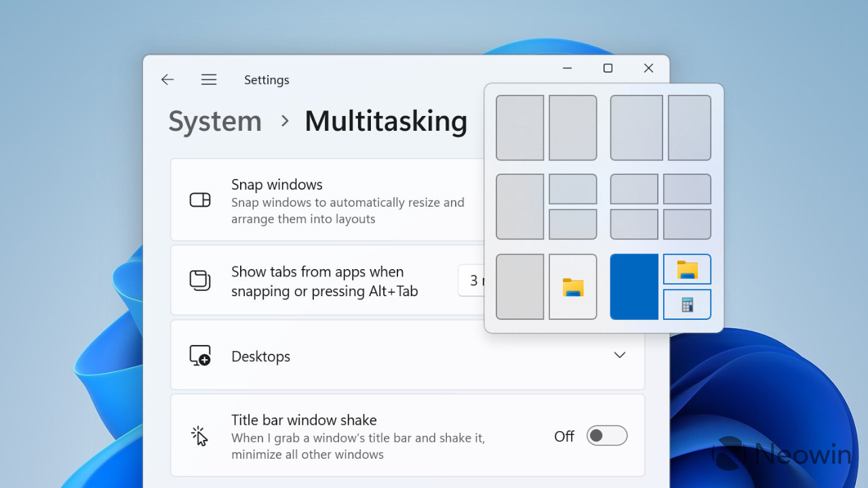868x488 pixels.
Task: Click the stacked-windows icon beside Show tabs
Action: [200, 280]
